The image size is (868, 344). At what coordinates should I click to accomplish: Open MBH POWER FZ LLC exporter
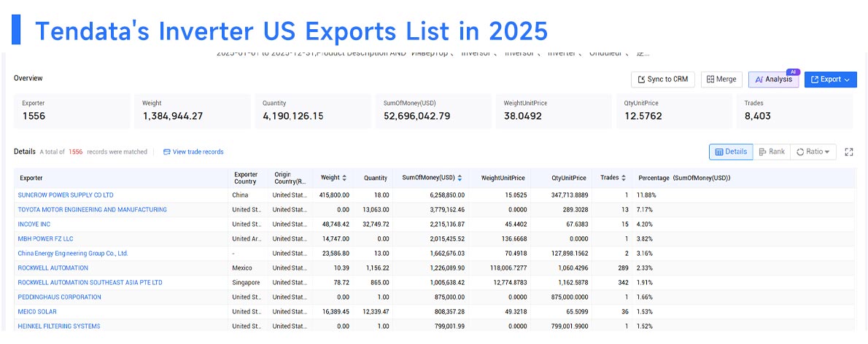[45, 239]
